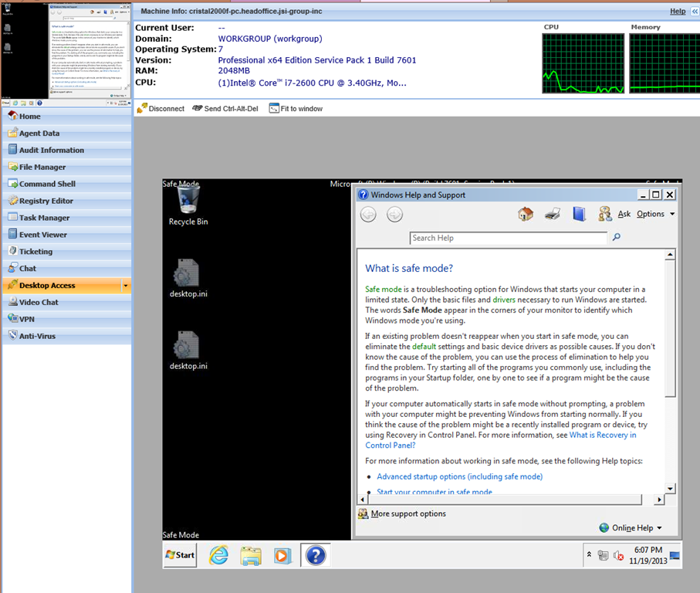
Task: Show hidden system tray icons
Action: pos(590,555)
